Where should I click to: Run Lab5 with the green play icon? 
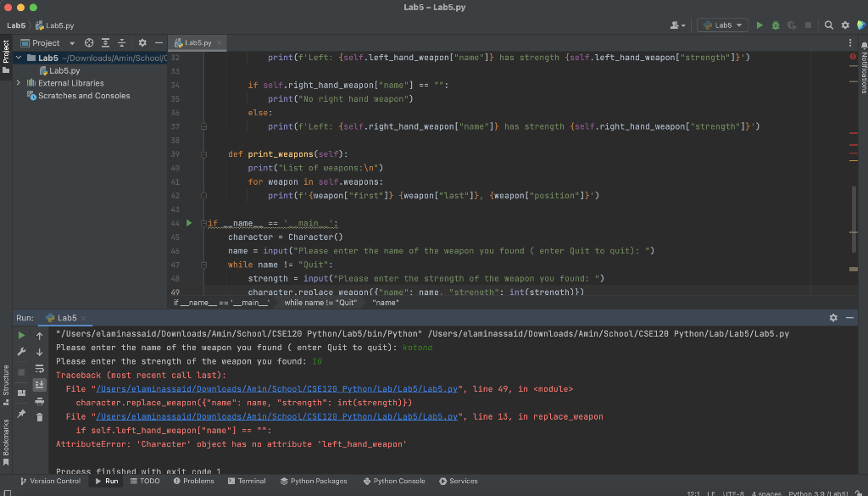[x=759, y=25]
